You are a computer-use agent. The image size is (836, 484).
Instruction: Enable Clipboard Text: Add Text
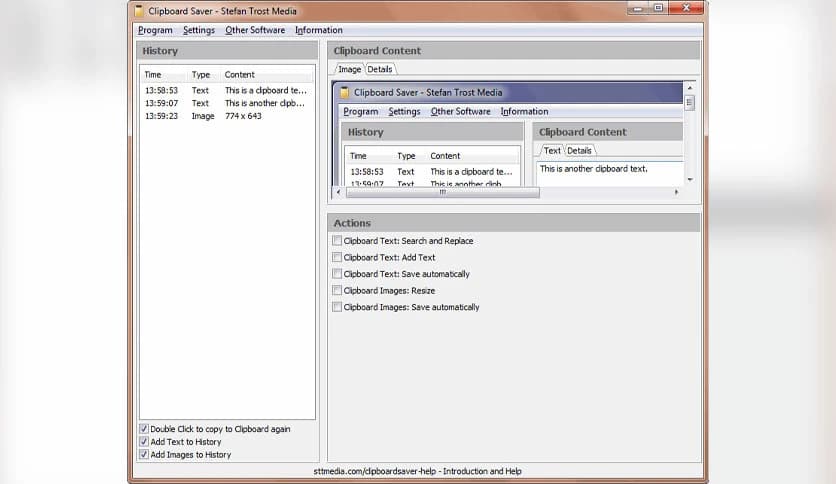coord(337,257)
